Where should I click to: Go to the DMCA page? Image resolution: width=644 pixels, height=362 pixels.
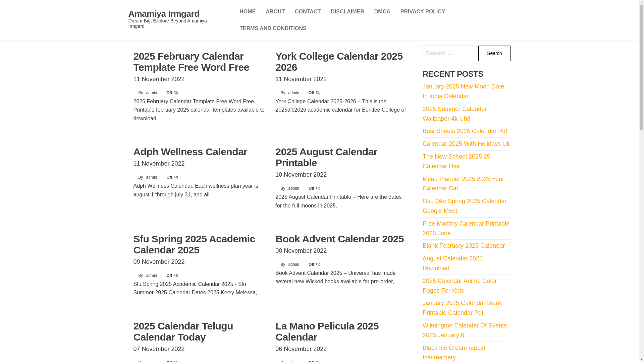[382, 12]
